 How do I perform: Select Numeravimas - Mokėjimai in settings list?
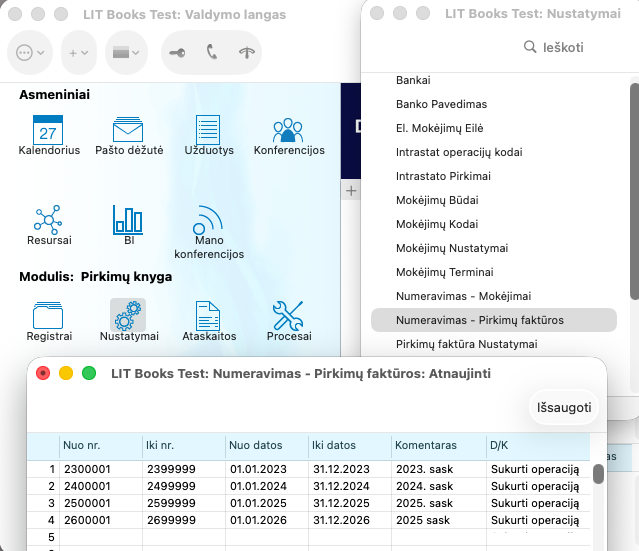click(x=463, y=296)
